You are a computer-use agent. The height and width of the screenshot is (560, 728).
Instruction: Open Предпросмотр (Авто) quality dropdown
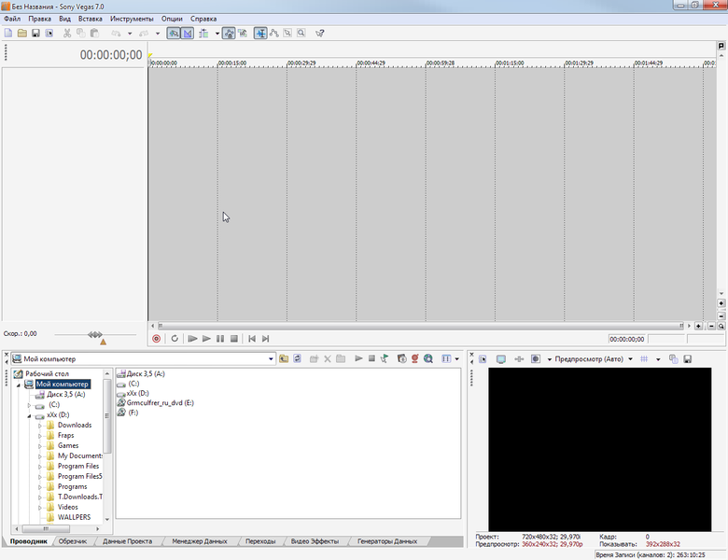(631, 359)
